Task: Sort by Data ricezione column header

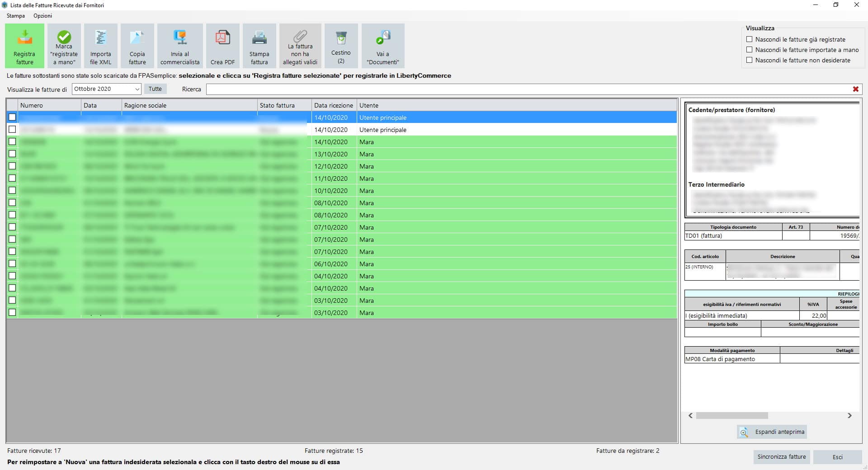Action: 334,105
